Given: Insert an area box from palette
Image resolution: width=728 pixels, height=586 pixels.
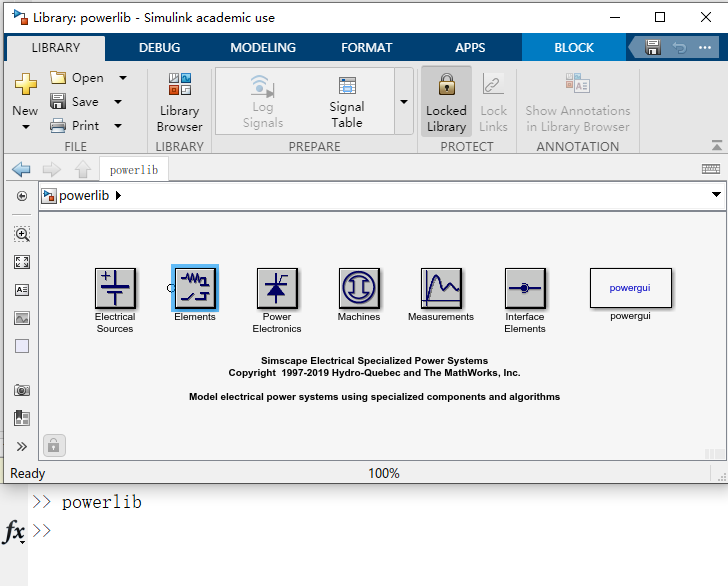Looking at the screenshot, I should coord(22,346).
